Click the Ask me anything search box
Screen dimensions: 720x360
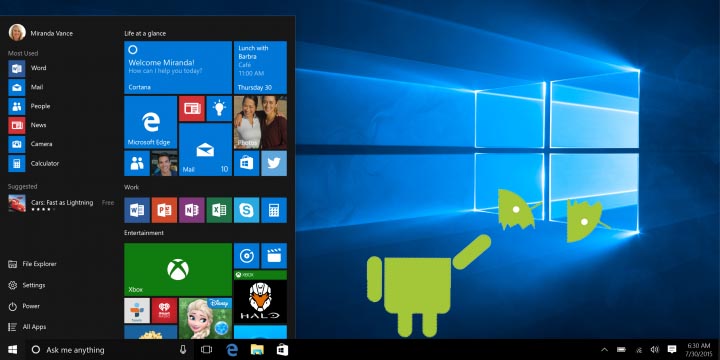[101, 350]
